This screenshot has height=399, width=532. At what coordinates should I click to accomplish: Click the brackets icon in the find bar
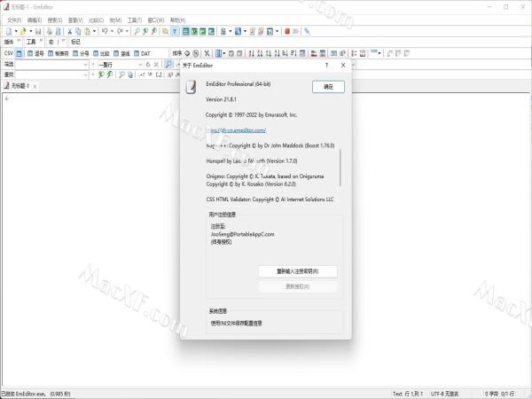(159, 74)
